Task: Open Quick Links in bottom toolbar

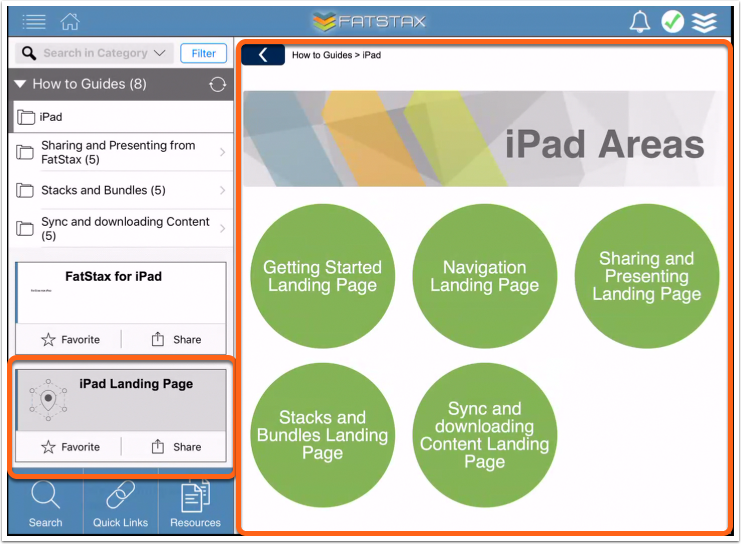Action: [x=121, y=504]
